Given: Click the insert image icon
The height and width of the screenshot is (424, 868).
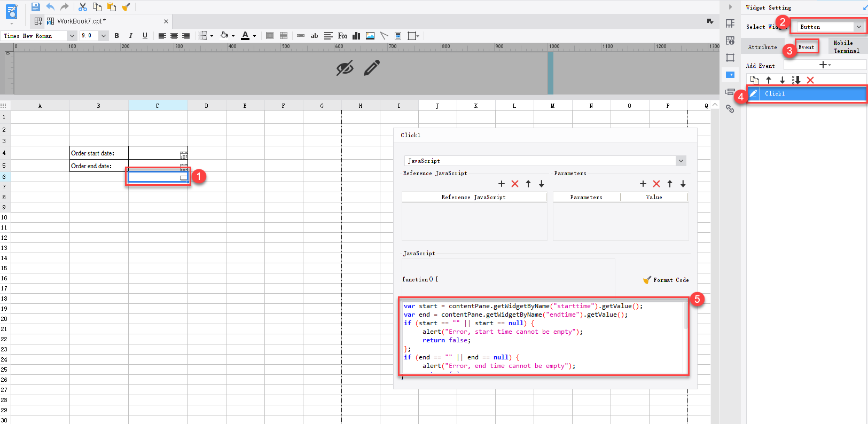Looking at the screenshot, I should click(x=370, y=36).
